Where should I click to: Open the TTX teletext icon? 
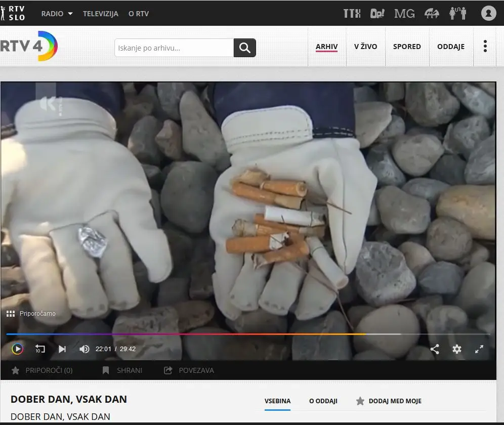pos(352,14)
